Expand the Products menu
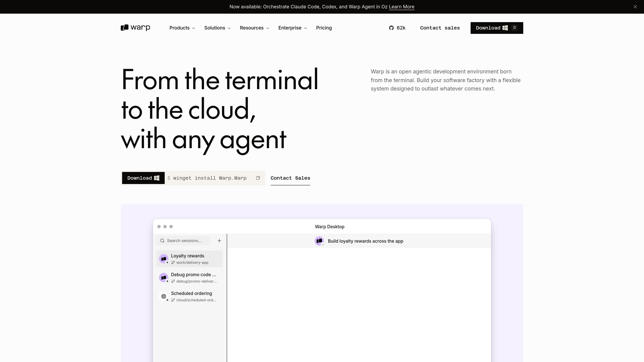Screen dimensions: 644x362 (x=182, y=28)
